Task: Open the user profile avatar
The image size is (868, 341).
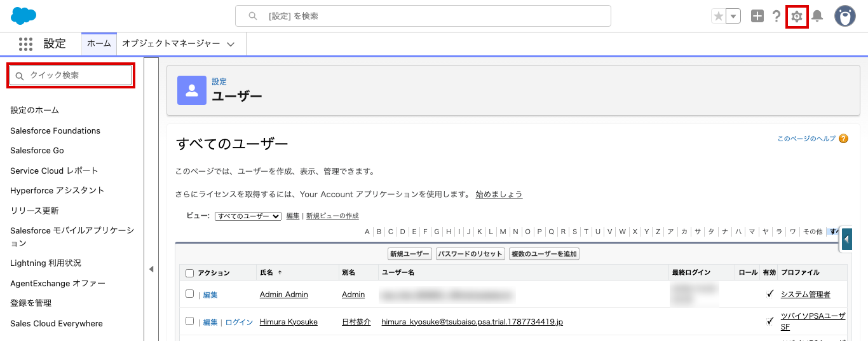Action: [845, 17]
